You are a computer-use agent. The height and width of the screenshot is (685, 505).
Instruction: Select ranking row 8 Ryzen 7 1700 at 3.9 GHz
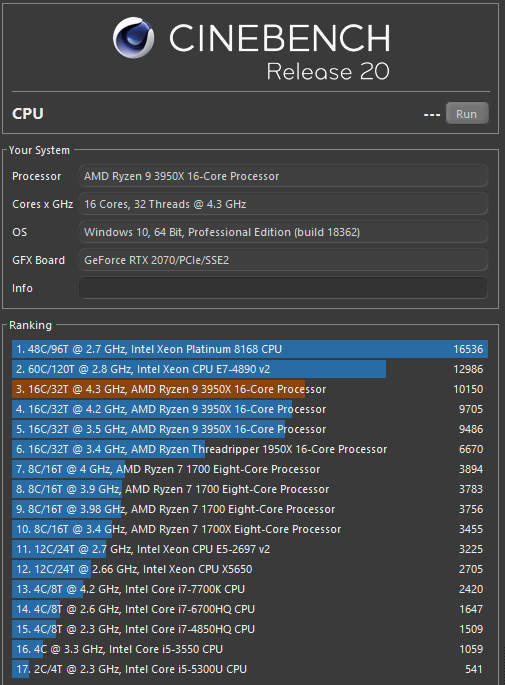pos(250,489)
